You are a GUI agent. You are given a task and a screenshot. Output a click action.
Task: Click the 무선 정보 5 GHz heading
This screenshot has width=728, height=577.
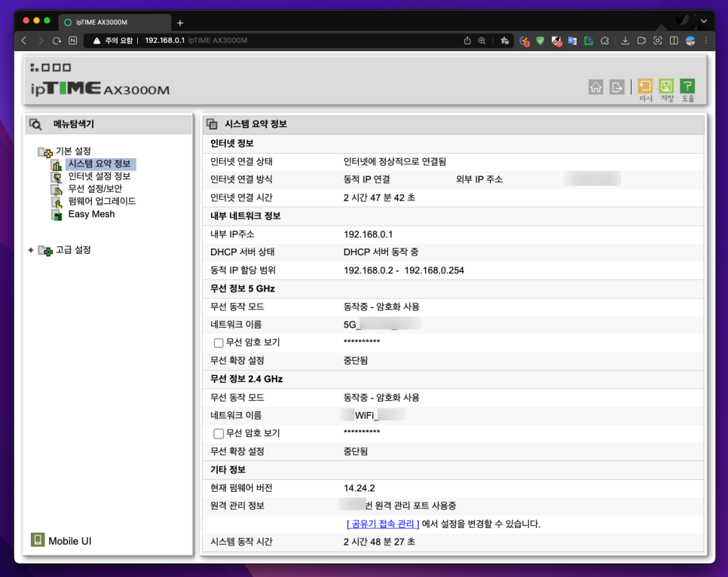click(243, 288)
